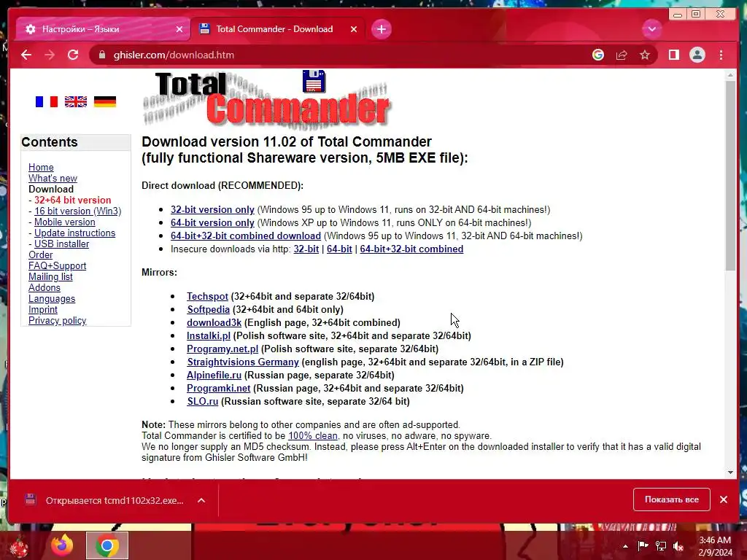The width and height of the screenshot is (747, 560).
Task: Open the What's new link
Action: (53, 178)
